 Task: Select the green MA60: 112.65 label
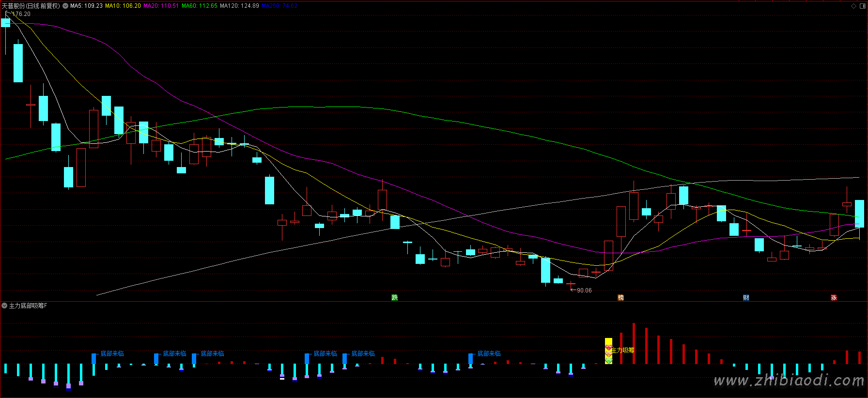[200, 6]
